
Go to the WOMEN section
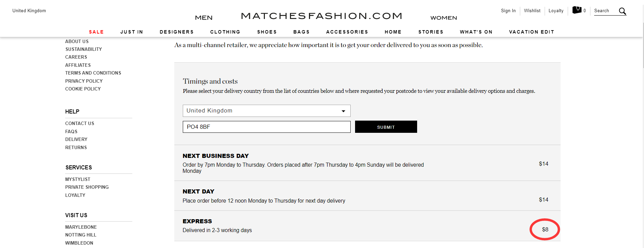(444, 18)
